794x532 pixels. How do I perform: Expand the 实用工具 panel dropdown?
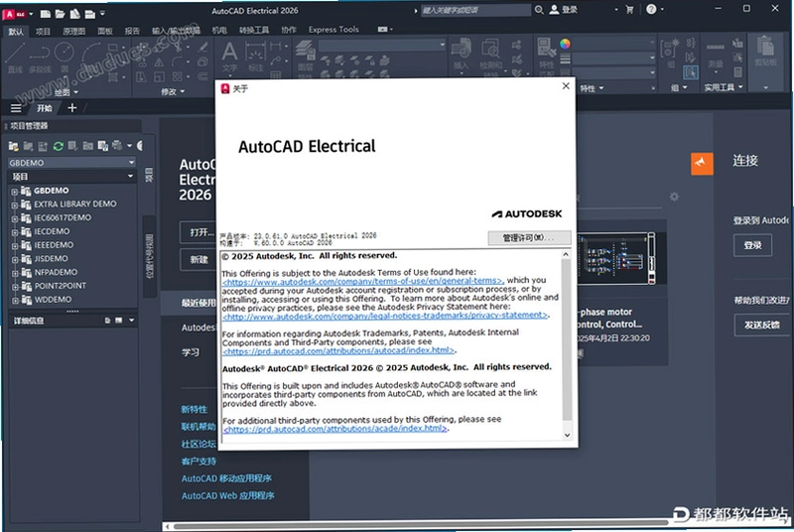click(724, 87)
